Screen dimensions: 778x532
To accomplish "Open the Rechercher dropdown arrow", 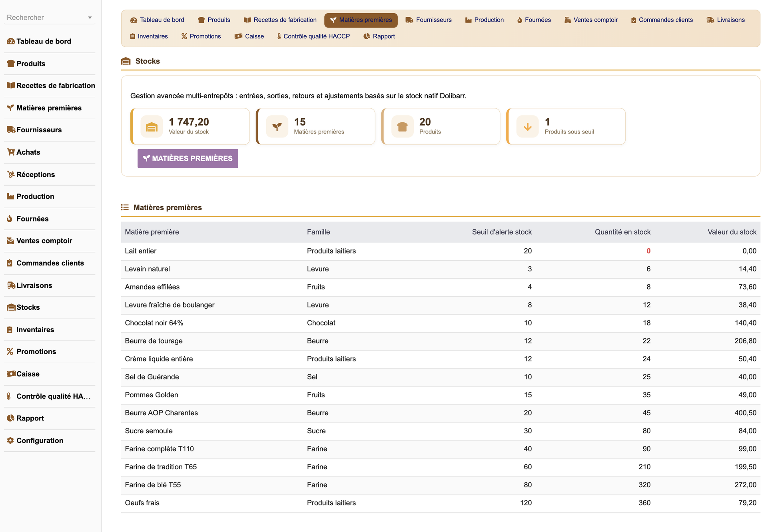I will click(x=90, y=18).
